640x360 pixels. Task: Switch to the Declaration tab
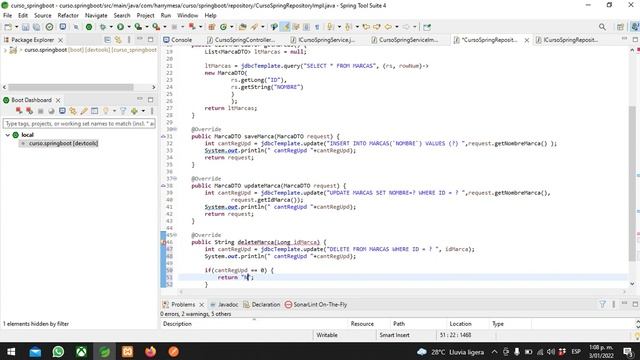point(261,304)
